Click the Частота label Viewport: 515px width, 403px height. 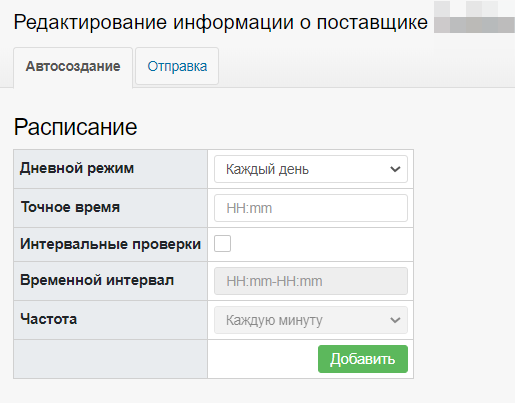coord(49,319)
